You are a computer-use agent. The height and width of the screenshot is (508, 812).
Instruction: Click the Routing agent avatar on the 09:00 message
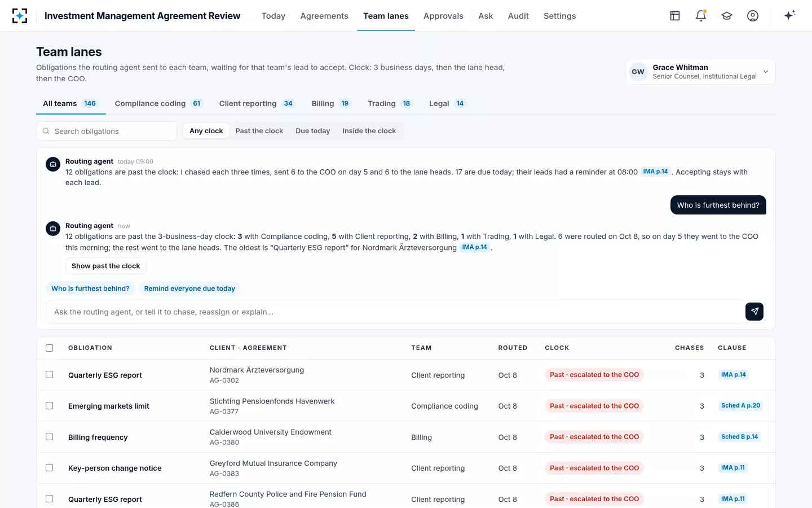point(53,164)
